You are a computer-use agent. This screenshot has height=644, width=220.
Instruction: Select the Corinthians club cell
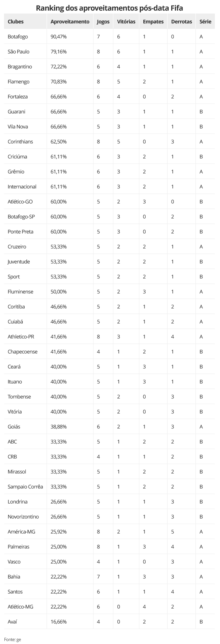click(20, 142)
